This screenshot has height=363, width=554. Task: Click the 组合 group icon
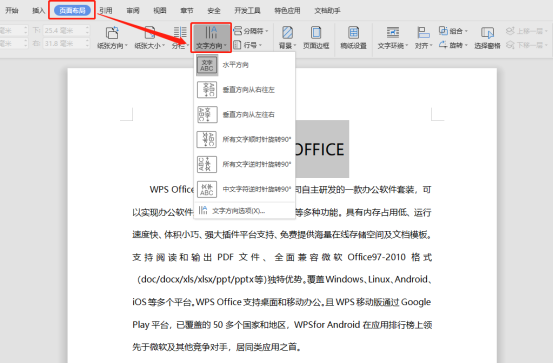pos(443,31)
